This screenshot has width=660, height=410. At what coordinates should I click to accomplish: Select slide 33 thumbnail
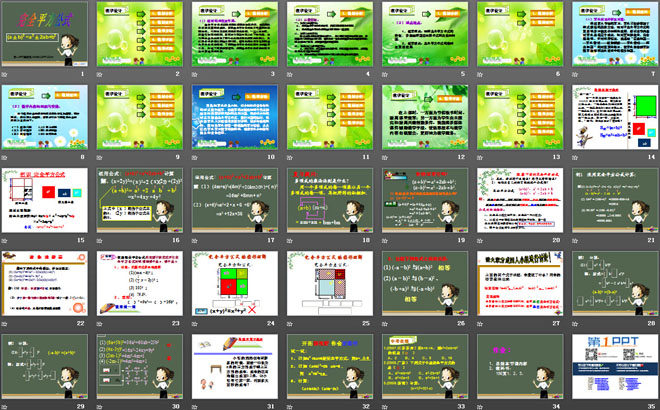coord(425,366)
